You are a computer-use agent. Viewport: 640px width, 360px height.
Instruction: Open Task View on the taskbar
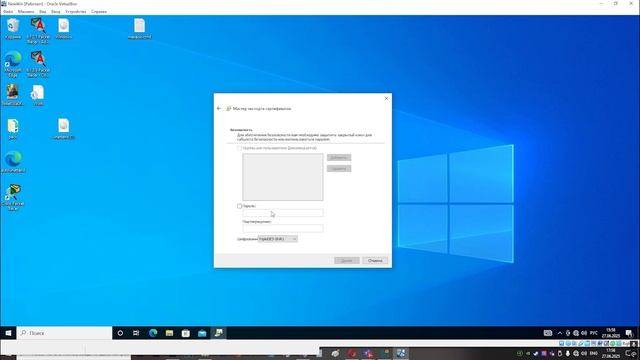[x=136, y=333]
